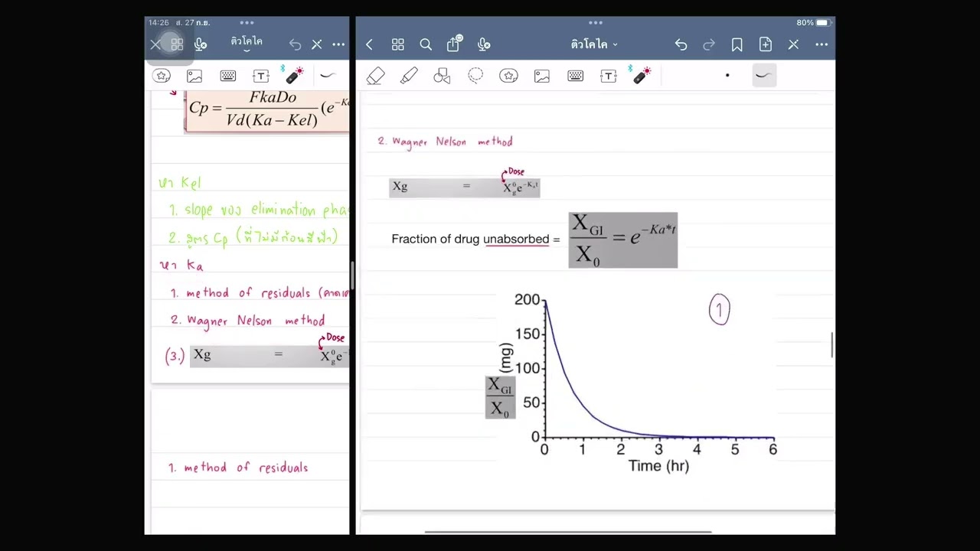980x551 pixels.
Task: Choose the stroke style in left pane toolbar
Action: click(328, 75)
